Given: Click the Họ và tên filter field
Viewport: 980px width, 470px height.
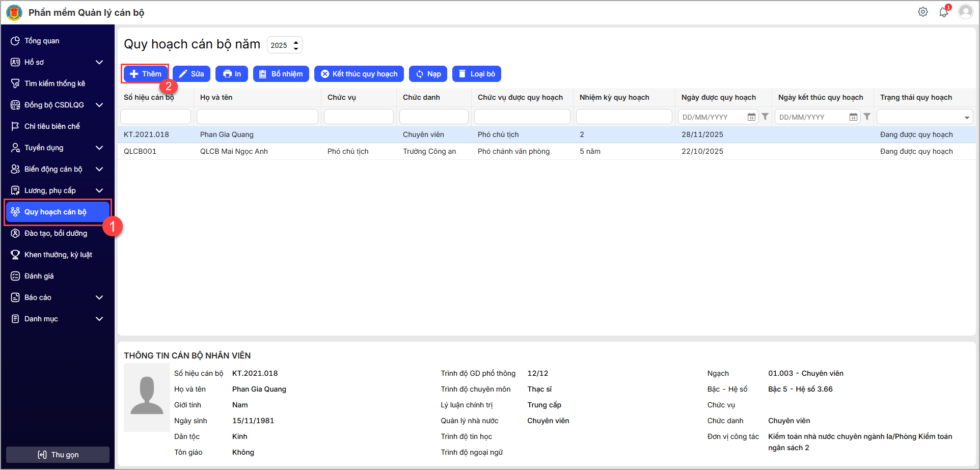Looking at the screenshot, I should pos(257,117).
